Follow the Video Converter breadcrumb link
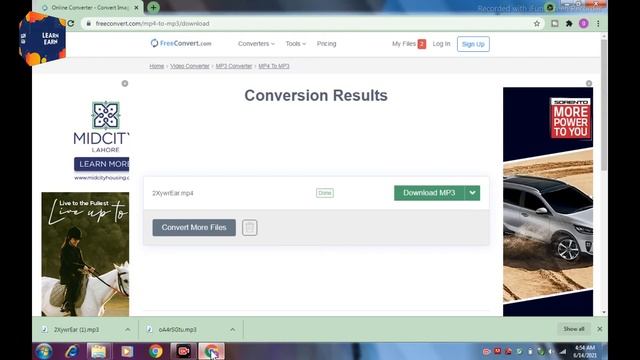The width and height of the screenshot is (640, 360). click(x=190, y=66)
